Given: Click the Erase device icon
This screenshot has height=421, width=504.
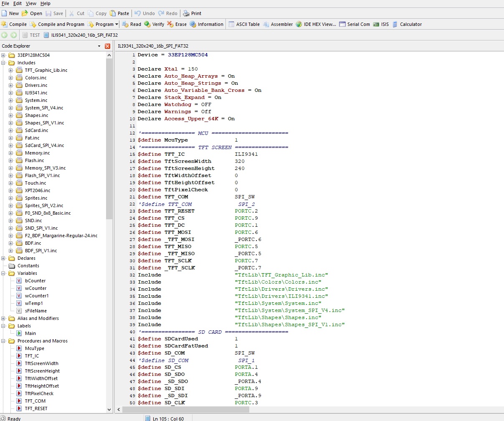Looking at the screenshot, I should 170,24.
